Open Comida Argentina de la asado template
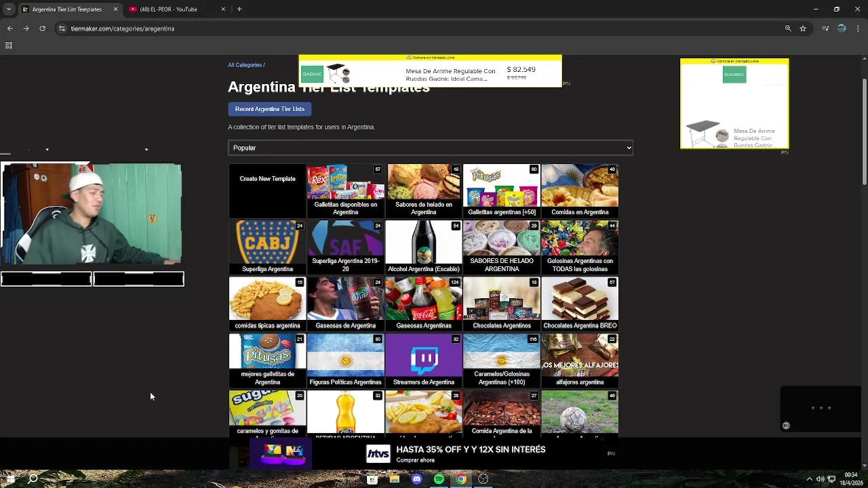Viewport: 868px width, 488px height. (502, 413)
